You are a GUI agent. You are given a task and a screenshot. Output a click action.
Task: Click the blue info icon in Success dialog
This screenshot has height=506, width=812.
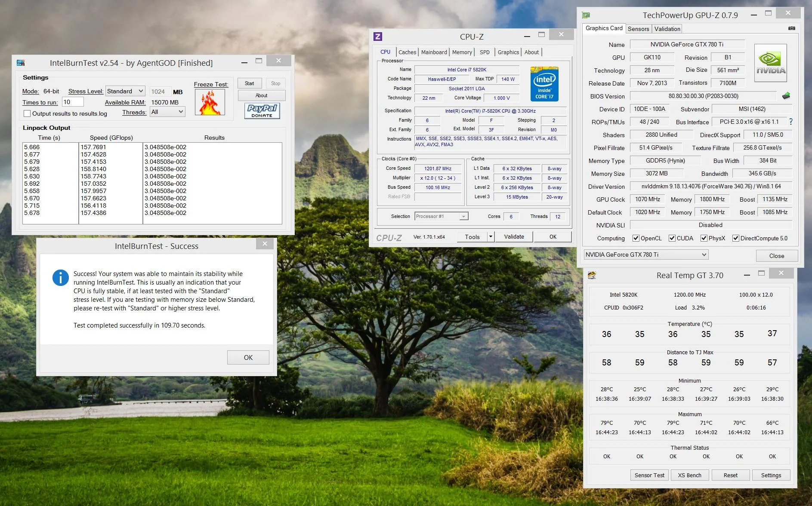pyautogui.click(x=61, y=278)
